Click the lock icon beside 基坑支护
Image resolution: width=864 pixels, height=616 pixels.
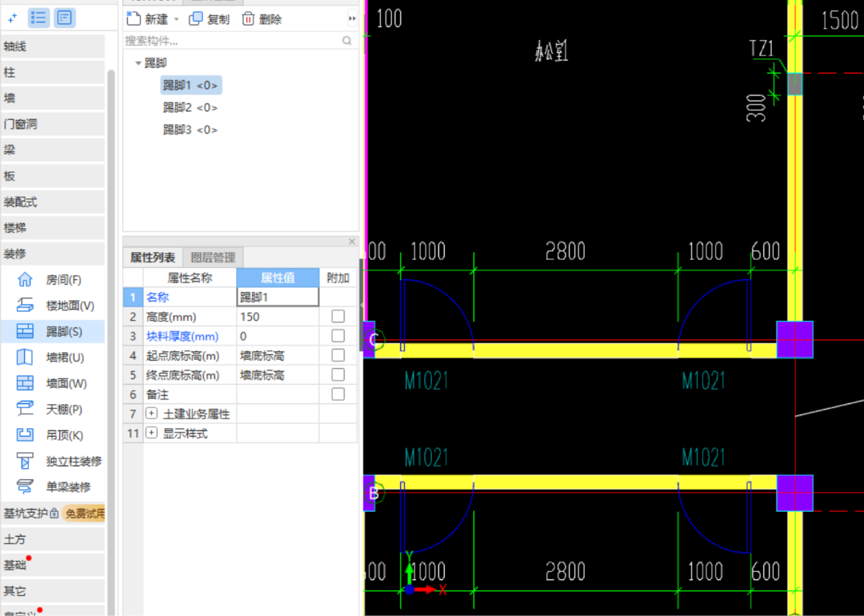click(x=54, y=514)
